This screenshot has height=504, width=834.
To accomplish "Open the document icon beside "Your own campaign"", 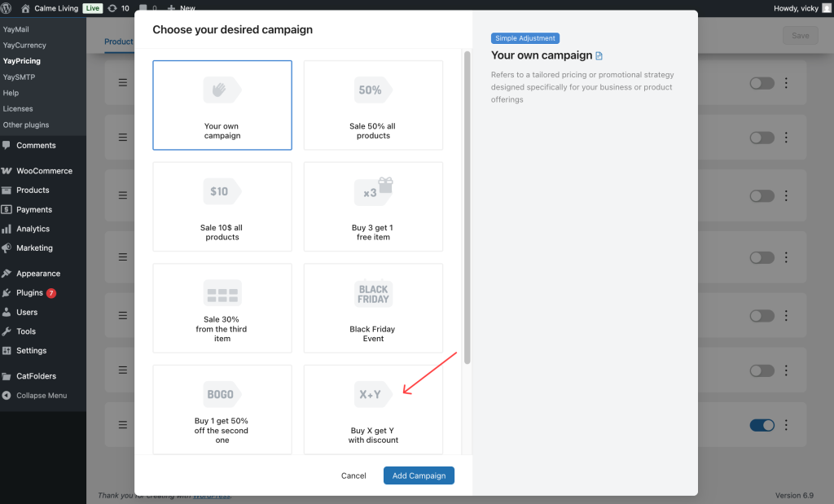I will [x=599, y=56].
